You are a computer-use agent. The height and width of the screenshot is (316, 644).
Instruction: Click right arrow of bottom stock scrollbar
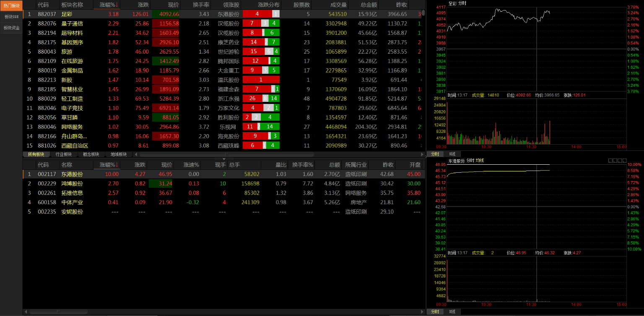(x=422, y=312)
